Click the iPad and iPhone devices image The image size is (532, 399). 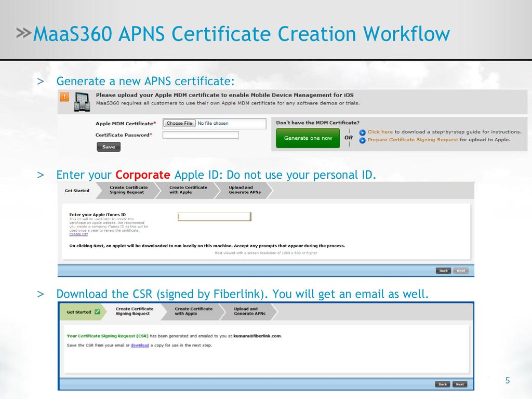click(x=82, y=102)
